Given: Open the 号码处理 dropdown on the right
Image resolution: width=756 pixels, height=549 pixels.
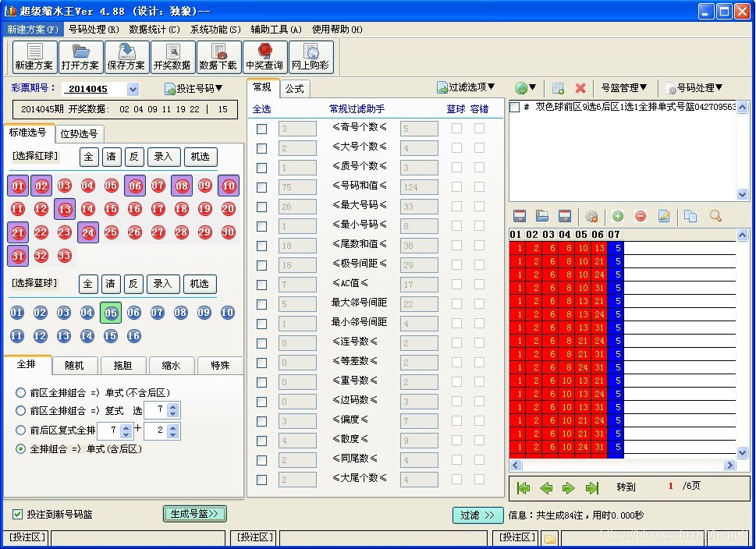Looking at the screenshot, I should pos(694,87).
